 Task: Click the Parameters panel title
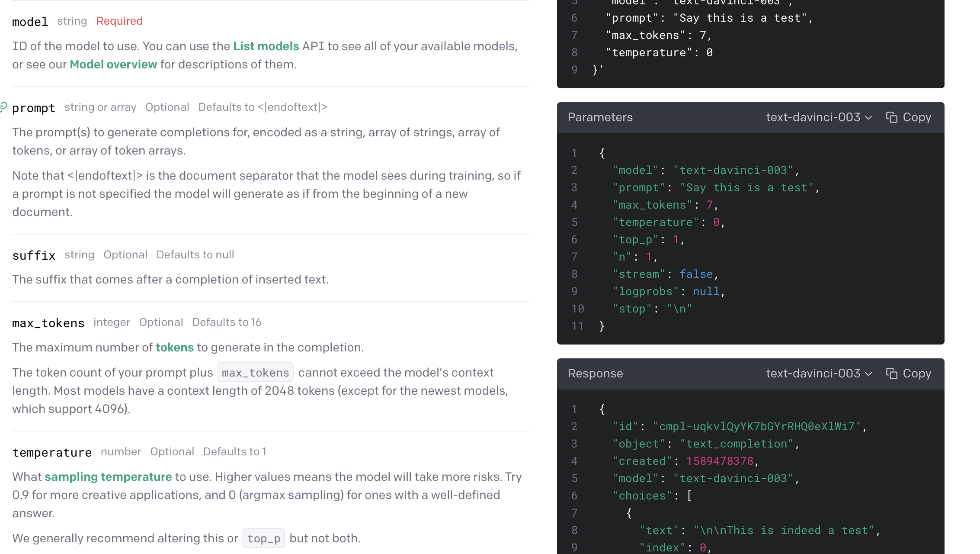click(600, 117)
